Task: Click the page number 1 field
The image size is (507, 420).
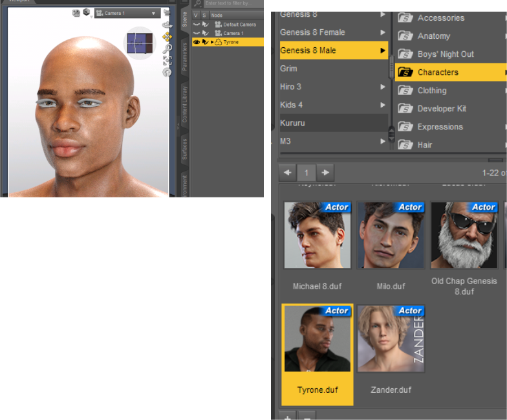Action: coord(307,172)
